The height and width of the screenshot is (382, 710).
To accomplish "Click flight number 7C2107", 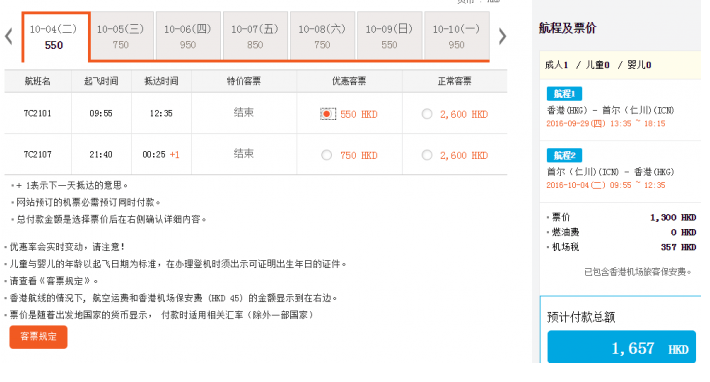I will tap(38, 154).
